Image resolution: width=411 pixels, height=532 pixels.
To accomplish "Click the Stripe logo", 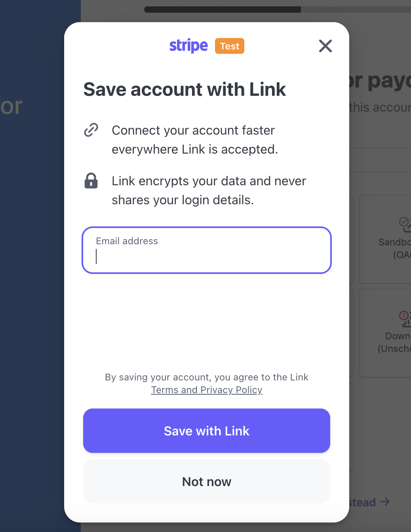I will [188, 46].
